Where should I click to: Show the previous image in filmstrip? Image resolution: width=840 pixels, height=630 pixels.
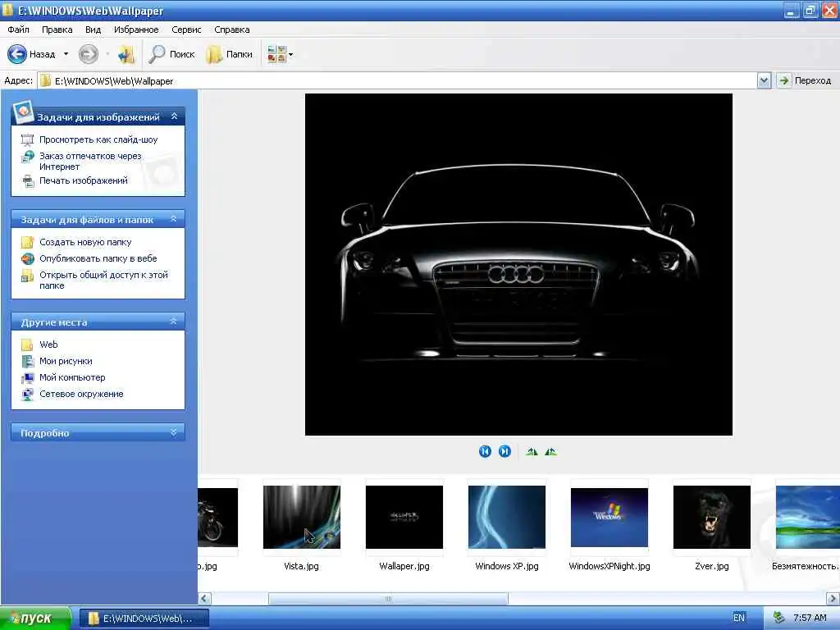point(485,451)
